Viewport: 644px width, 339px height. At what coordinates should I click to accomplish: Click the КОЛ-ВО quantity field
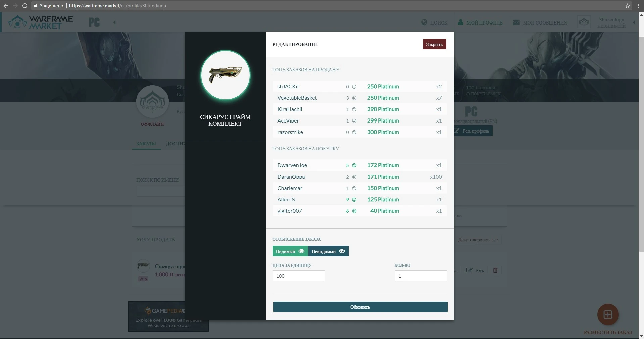pos(420,276)
